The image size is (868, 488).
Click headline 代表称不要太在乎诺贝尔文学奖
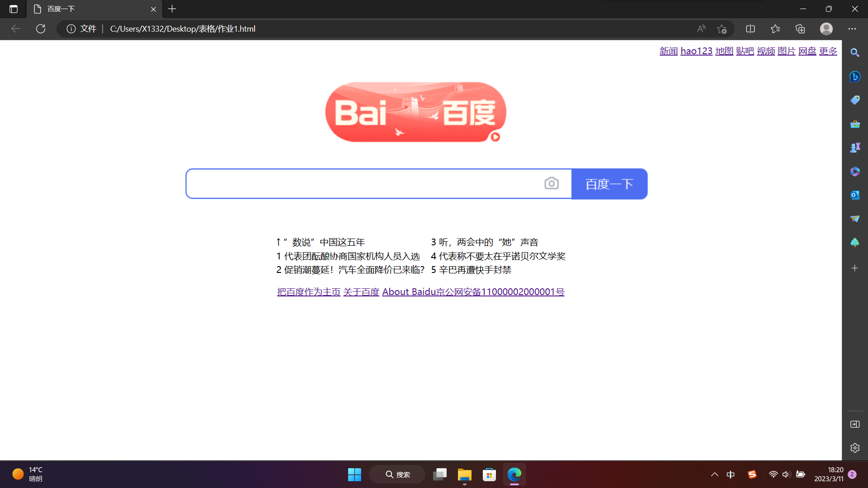[x=502, y=256]
